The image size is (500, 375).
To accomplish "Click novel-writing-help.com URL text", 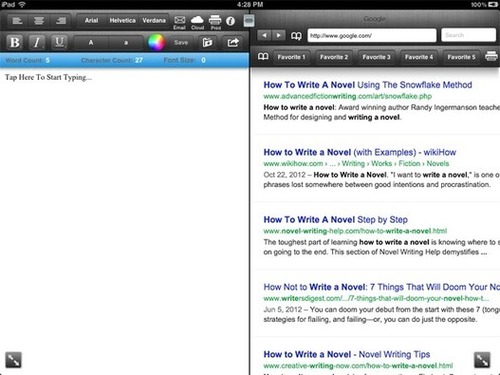I will tap(355, 231).
